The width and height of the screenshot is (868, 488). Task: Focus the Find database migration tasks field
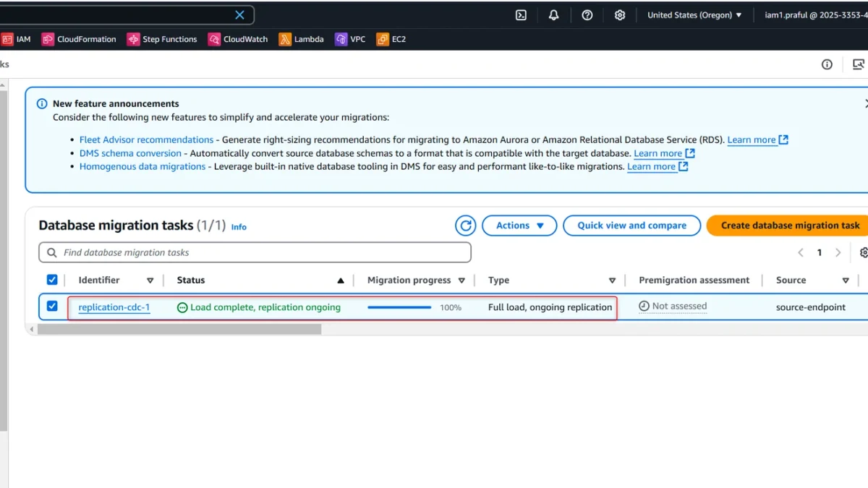(x=255, y=252)
